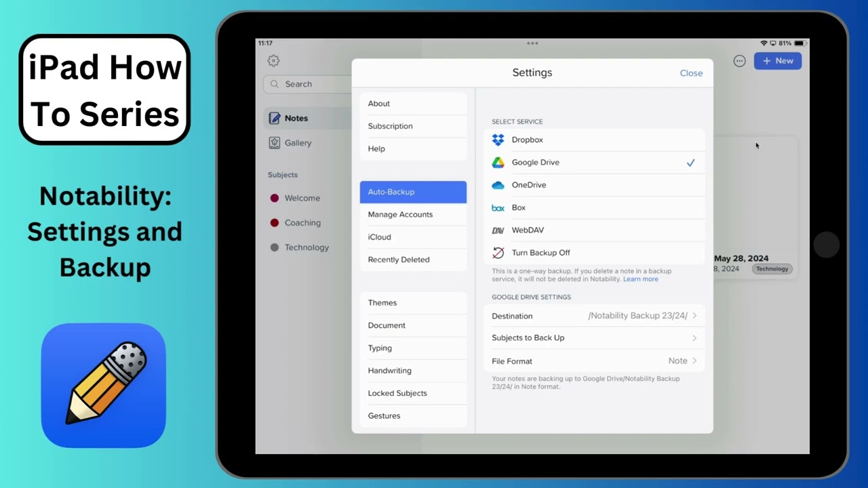Screen dimensions: 868x488
Task: Open the File Format Note value
Action: (x=677, y=361)
